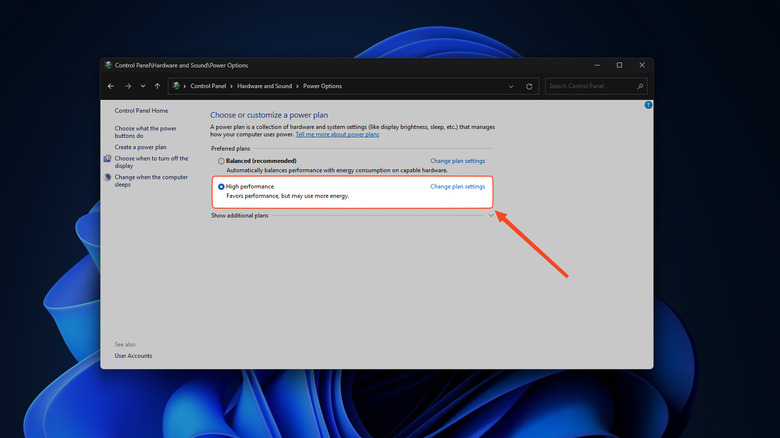Open Change plan settings for High performance
780x438 pixels.
[457, 187]
